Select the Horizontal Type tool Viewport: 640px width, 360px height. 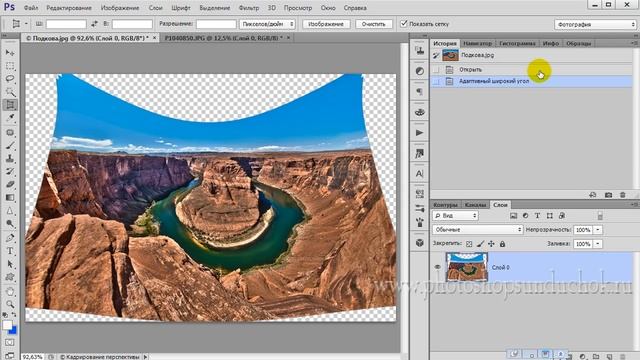[x=10, y=251]
